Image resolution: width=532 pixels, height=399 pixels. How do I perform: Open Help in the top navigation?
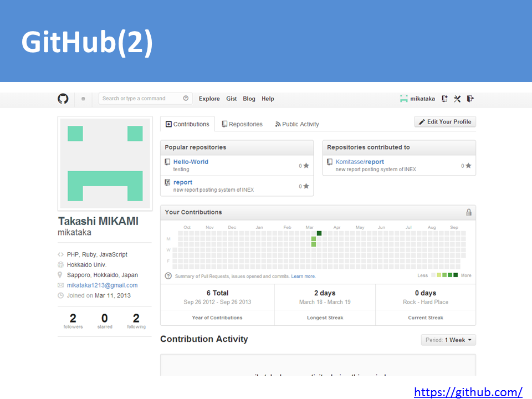(x=268, y=99)
